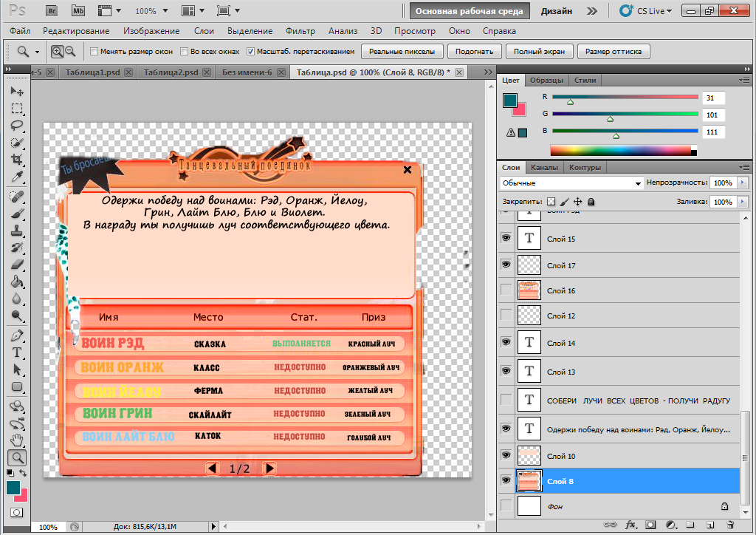Add a layer mask

pyautogui.click(x=651, y=525)
